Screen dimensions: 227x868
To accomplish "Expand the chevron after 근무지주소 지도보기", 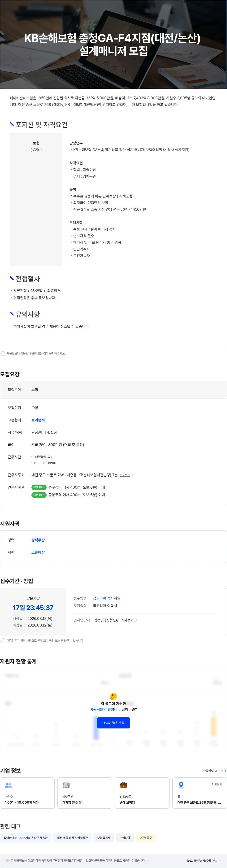I will [x=133, y=475].
